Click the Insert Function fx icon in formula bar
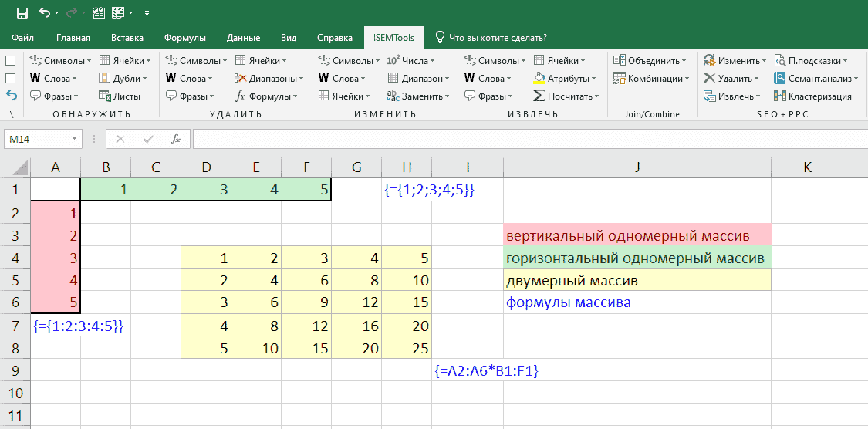The image size is (868, 429). point(176,139)
